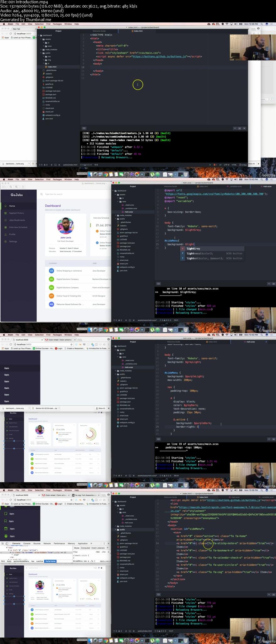In 00:29:10 frame, open DevTools Network tab

coord(47,543)
